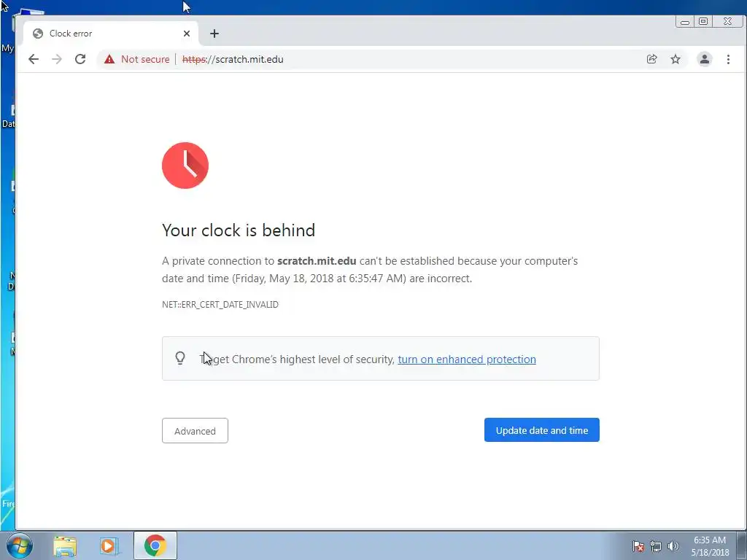747x560 pixels.
Task: Bookmark this page with the star icon
Action: pyautogui.click(x=675, y=59)
